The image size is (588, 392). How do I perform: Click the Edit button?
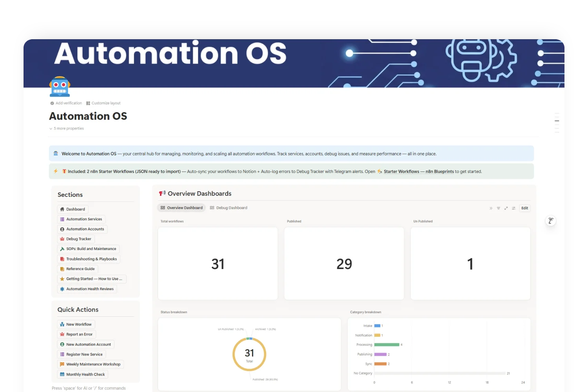[525, 208]
